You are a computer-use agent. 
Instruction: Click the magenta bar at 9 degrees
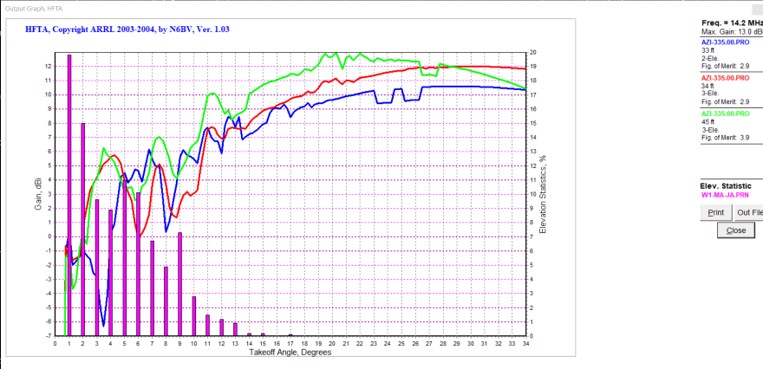coord(180,284)
